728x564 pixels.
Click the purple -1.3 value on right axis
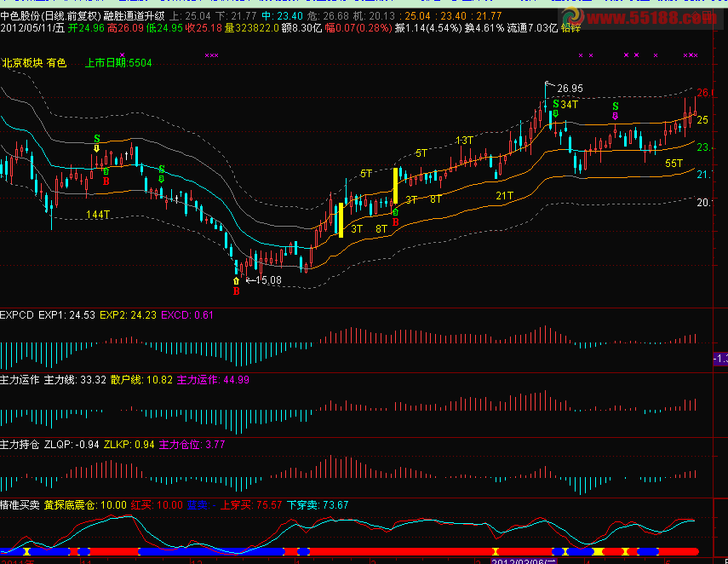point(720,359)
